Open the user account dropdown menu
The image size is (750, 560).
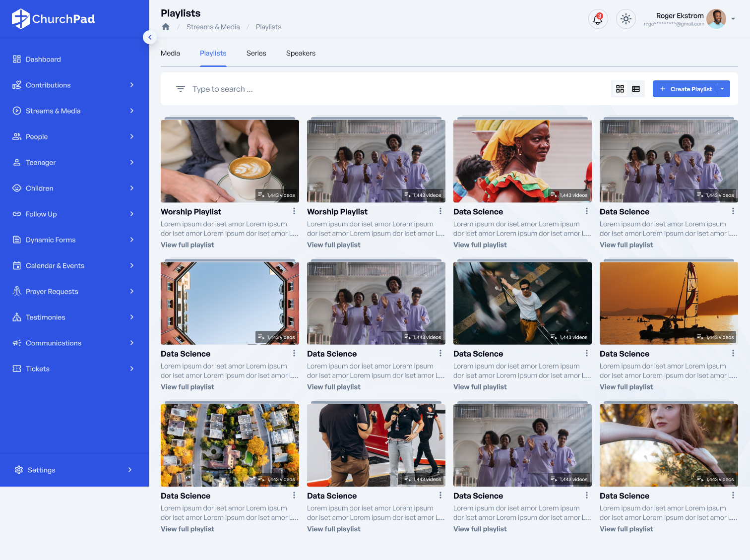click(x=733, y=19)
